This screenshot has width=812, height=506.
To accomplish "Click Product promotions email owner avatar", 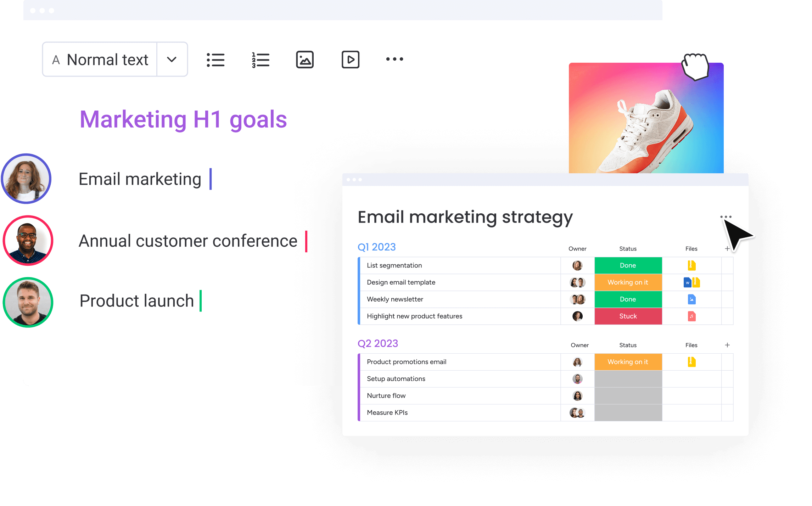I will 577,362.
